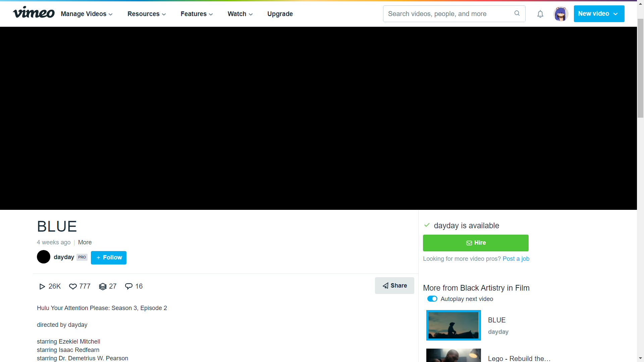Click dayday under sidebar BLUE title
Viewport: 644px width, 362px height.
(x=498, y=332)
